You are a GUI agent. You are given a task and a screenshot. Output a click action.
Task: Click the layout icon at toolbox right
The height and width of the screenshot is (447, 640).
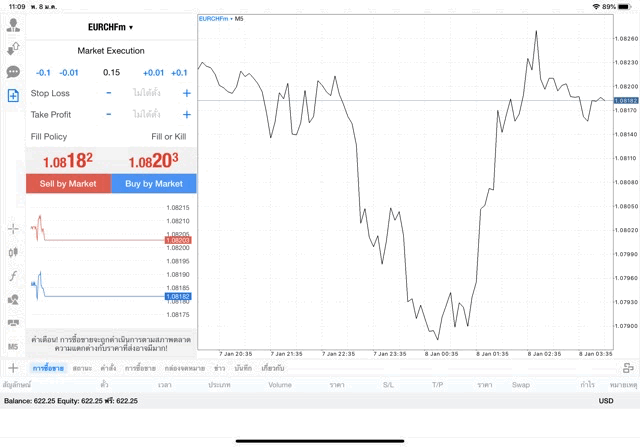tap(628, 368)
